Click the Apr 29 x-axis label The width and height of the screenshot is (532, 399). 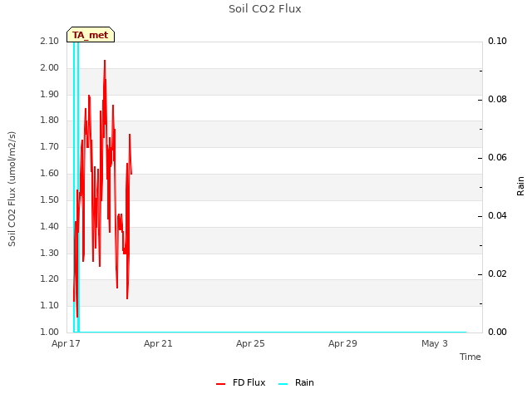(342, 343)
